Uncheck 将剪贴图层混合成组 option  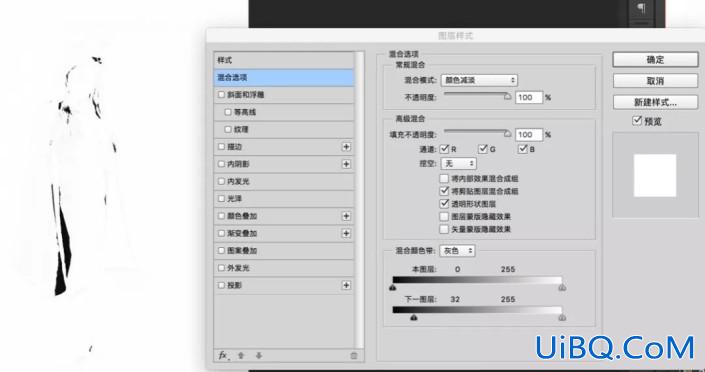point(444,191)
